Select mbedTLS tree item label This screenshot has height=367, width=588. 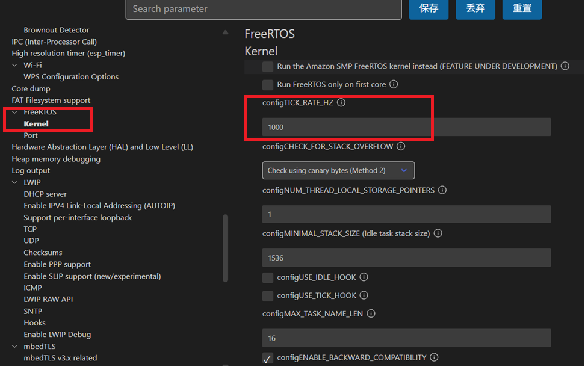point(39,347)
